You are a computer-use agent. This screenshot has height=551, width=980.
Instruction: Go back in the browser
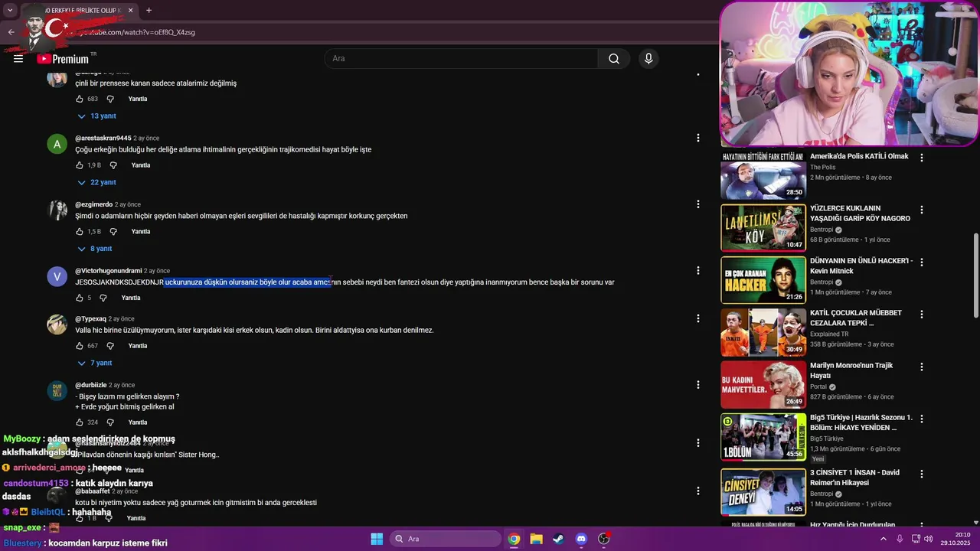tap(11, 32)
